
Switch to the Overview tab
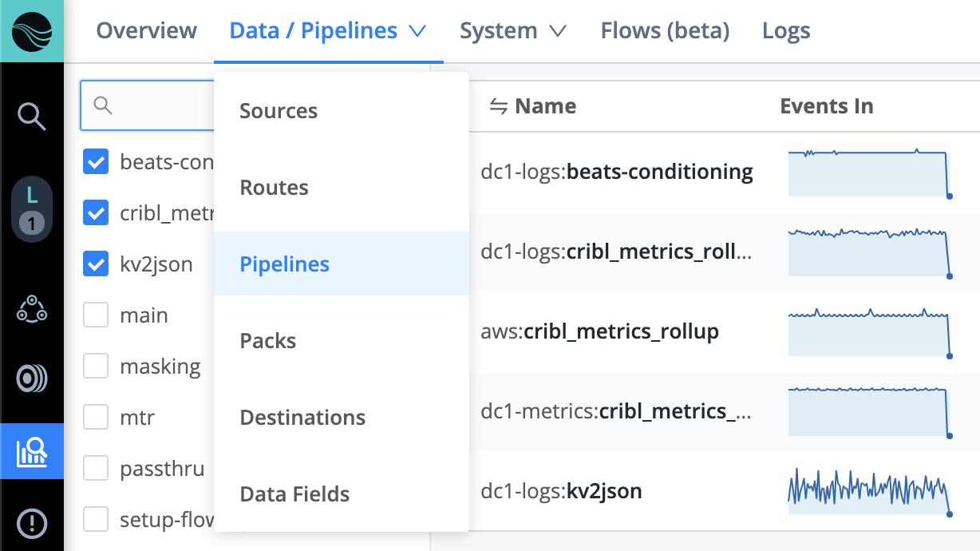146,30
